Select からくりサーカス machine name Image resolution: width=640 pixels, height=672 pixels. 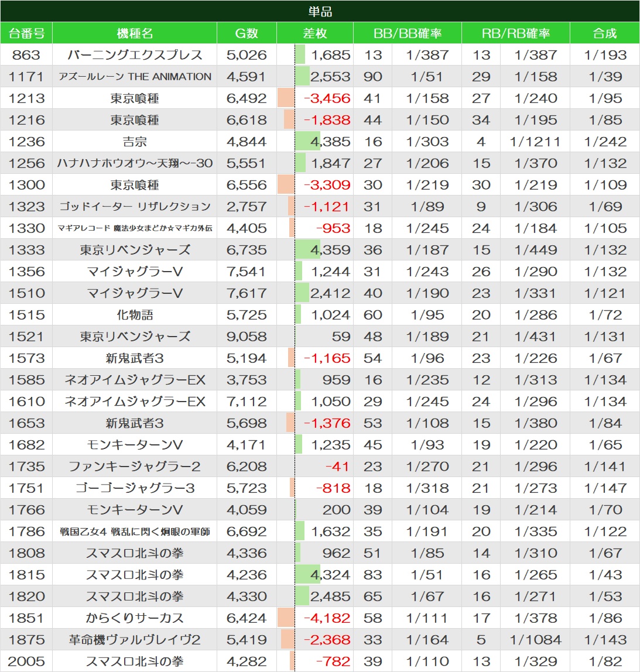(x=135, y=618)
